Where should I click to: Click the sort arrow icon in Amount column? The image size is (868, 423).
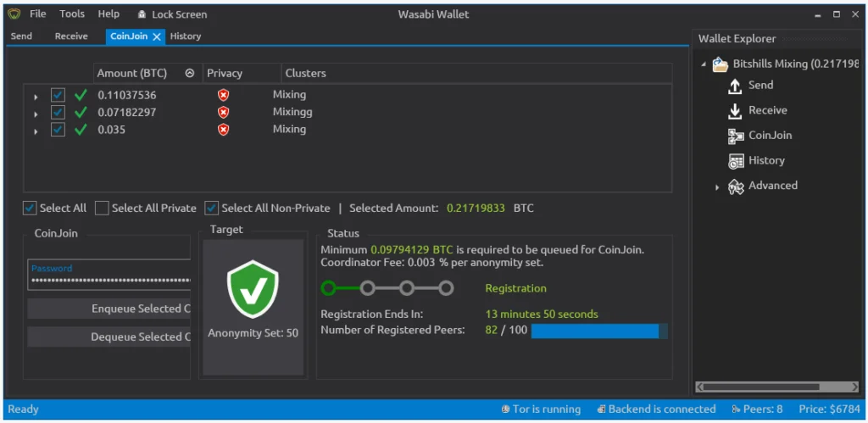click(190, 73)
